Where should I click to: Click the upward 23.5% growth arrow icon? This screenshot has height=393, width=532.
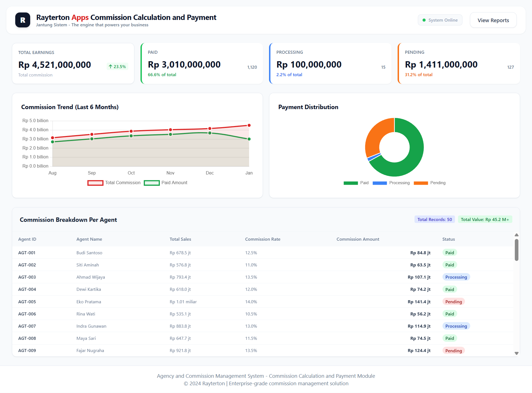tap(110, 66)
